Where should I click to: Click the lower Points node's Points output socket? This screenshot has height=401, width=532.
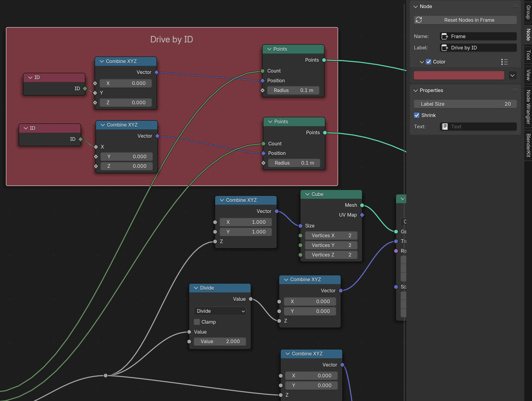[x=325, y=133]
